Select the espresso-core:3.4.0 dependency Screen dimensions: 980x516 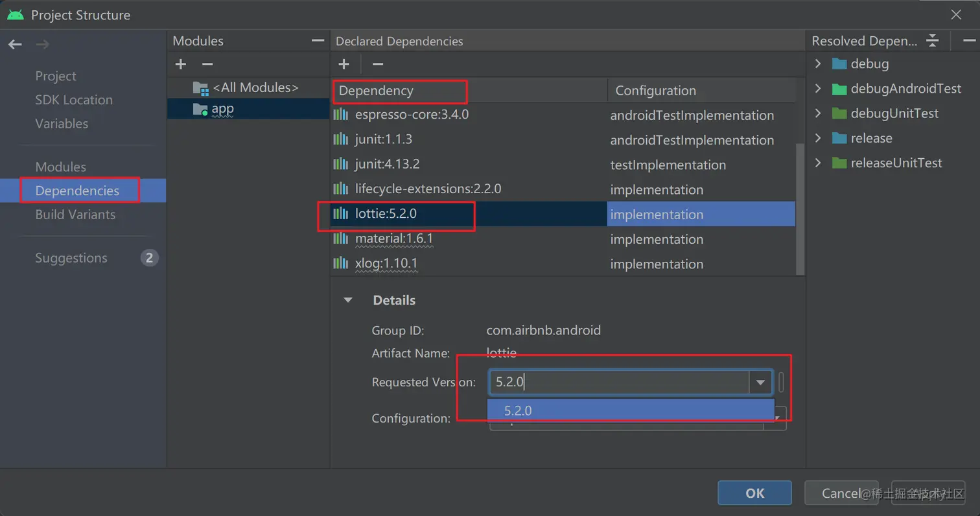[x=412, y=115]
